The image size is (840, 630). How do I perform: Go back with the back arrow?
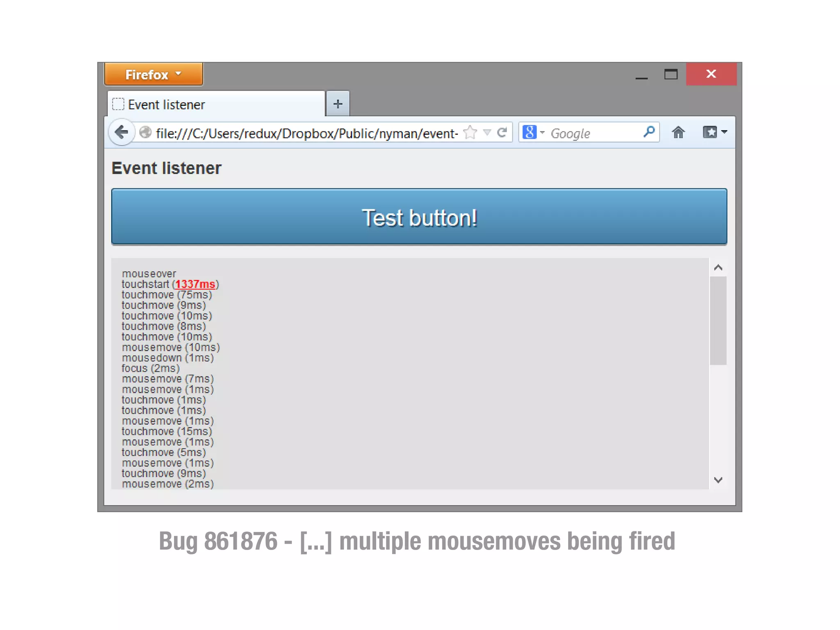click(121, 132)
